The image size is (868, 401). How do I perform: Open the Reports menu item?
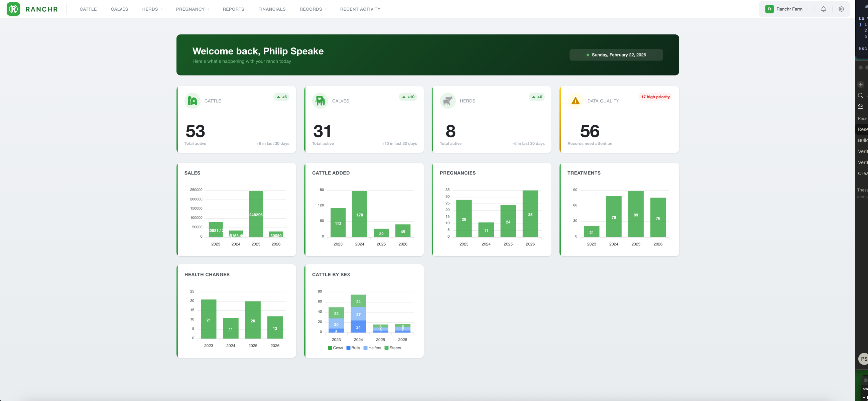tap(233, 9)
